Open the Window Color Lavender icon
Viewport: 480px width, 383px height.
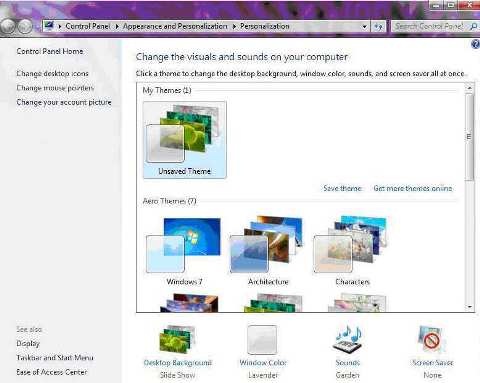(x=262, y=340)
